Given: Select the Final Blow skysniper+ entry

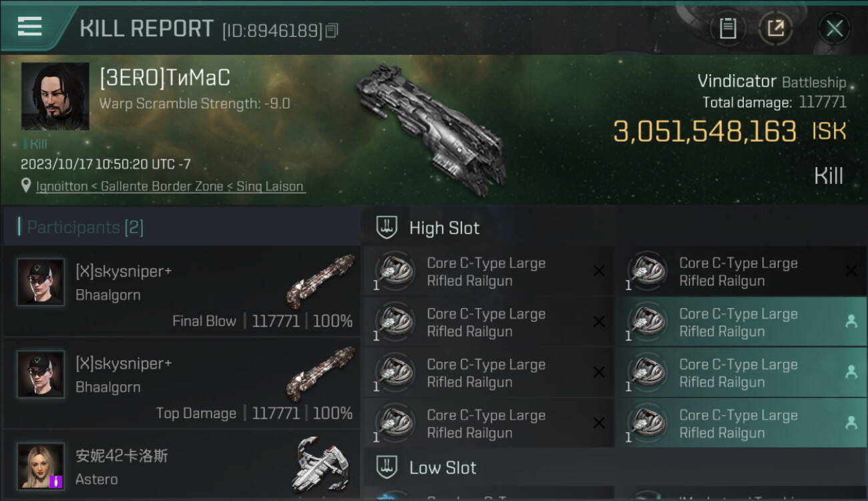Looking at the screenshot, I should pyautogui.click(x=182, y=291).
